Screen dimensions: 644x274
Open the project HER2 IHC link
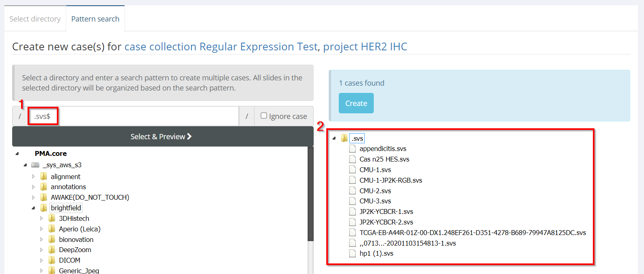pyautogui.click(x=365, y=47)
